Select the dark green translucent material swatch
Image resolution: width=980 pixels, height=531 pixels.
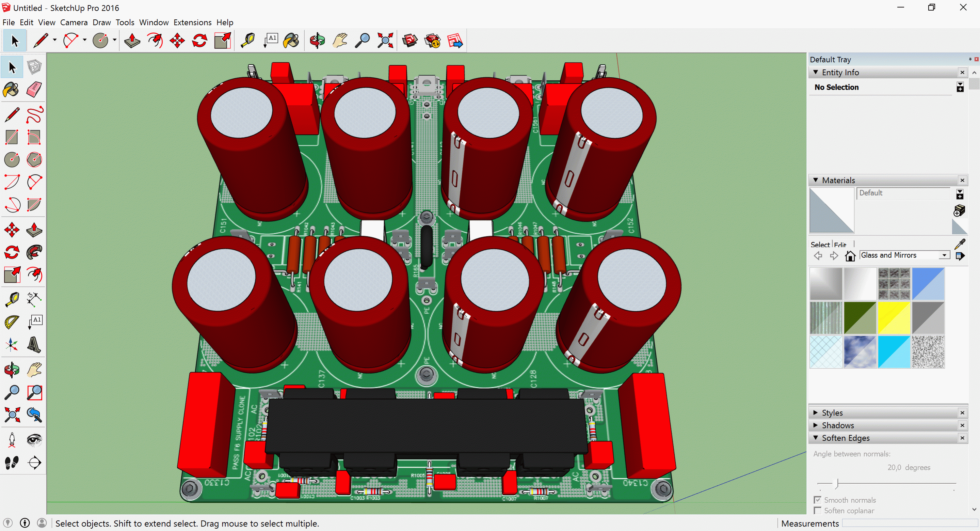coord(860,317)
